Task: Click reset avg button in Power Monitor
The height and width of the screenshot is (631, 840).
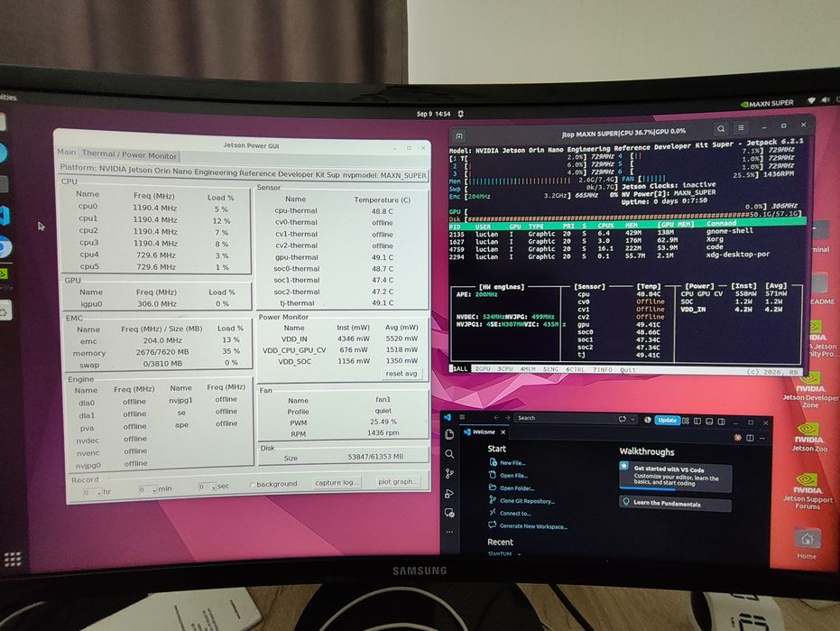Action: [x=402, y=374]
